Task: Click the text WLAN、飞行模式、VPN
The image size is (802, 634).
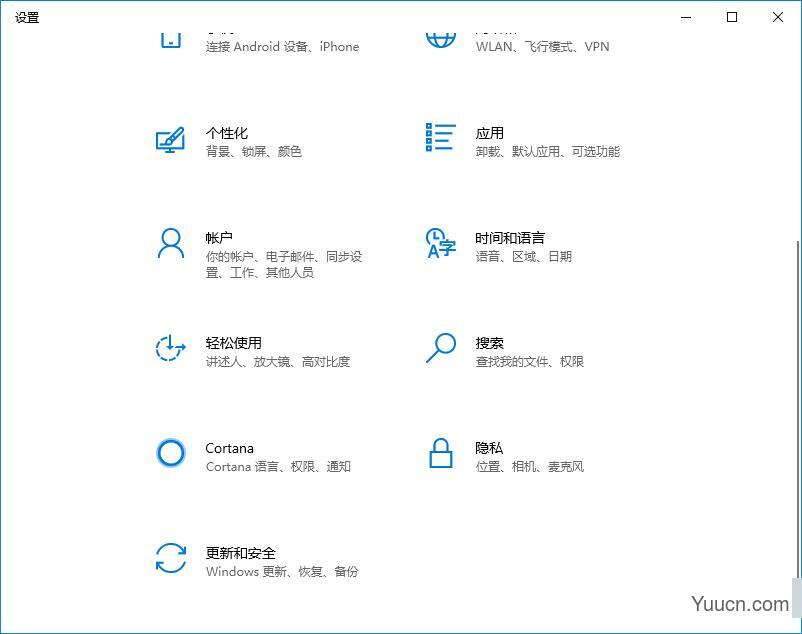Action: click(543, 47)
